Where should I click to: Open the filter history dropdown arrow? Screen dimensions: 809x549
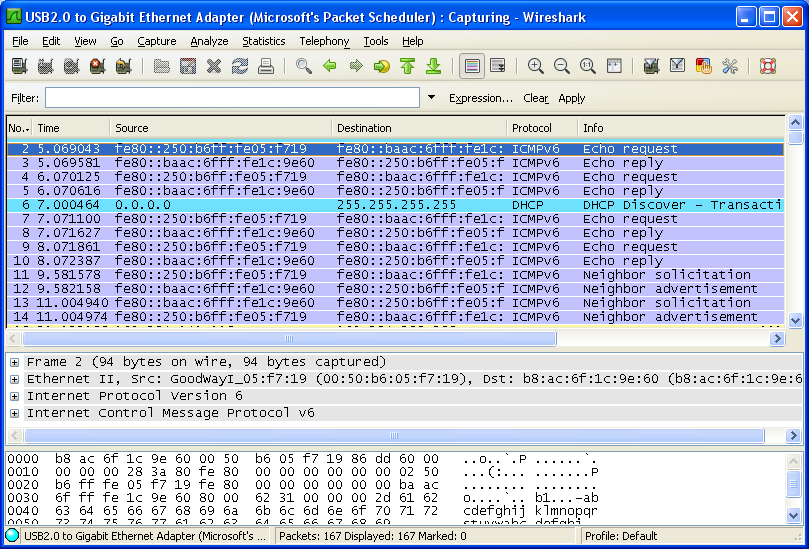click(432, 98)
